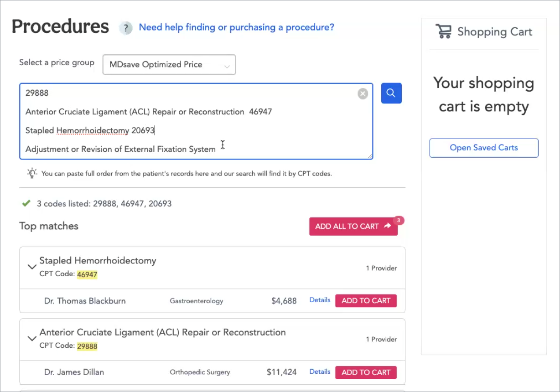560x392 pixels.
Task: Click the magnifying glass search button
Action: tap(391, 93)
